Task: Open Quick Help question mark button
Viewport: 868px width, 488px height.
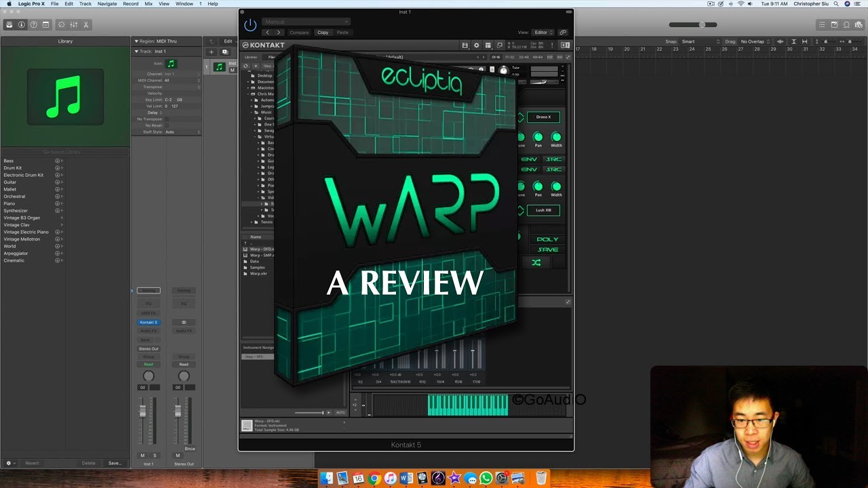Action: pos(34,24)
